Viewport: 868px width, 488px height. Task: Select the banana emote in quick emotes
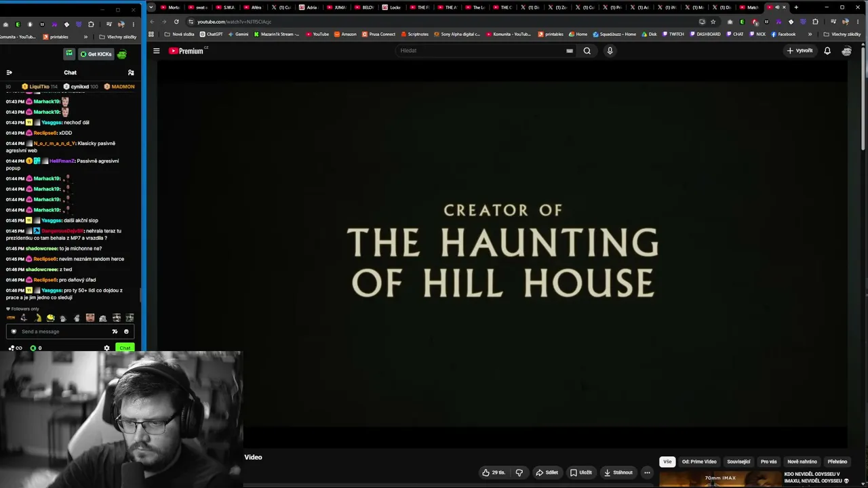(37, 318)
